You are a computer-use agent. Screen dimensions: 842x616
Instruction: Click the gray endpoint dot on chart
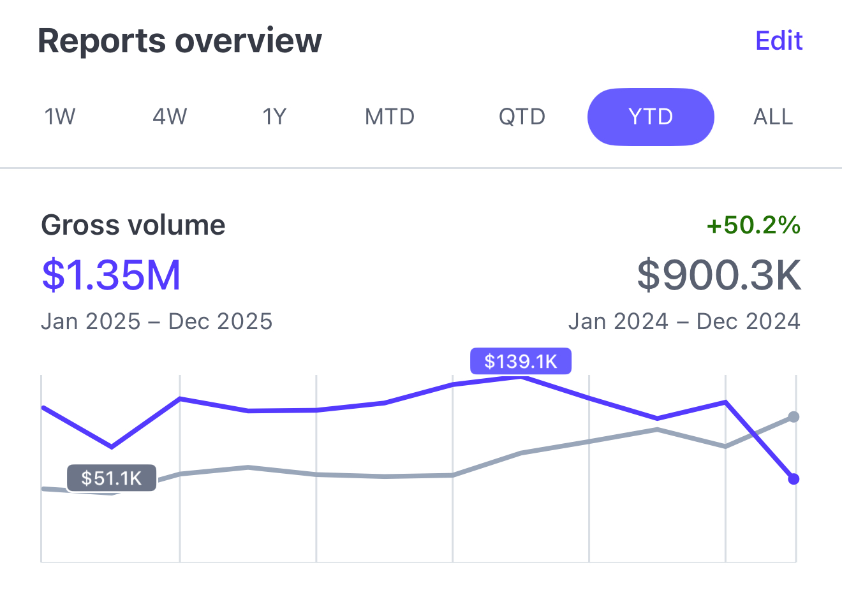[794, 417]
